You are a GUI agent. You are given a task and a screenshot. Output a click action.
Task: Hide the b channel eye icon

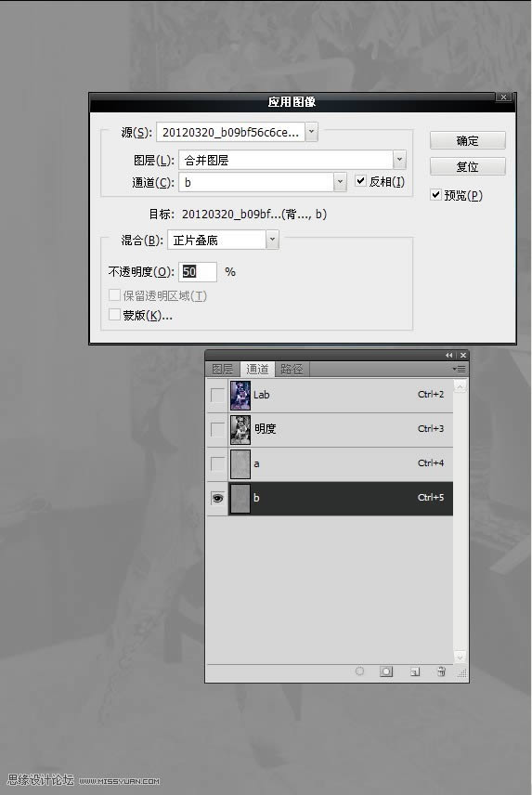(217, 499)
